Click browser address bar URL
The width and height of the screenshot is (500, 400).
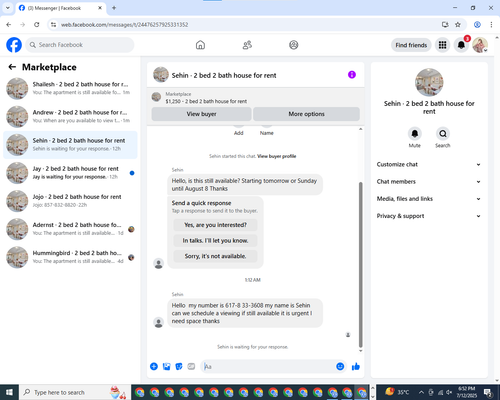(x=124, y=25)
